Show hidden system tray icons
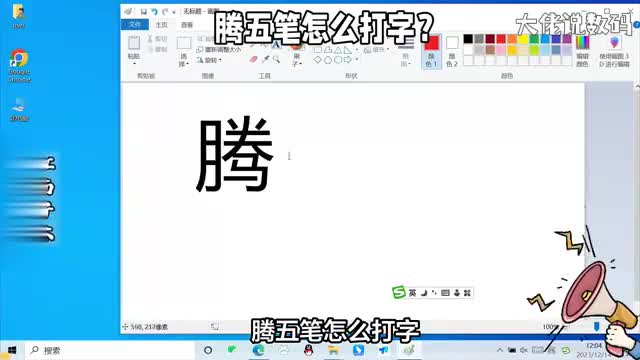640x360 pixels. pyautogui.click(x=500, y=350)
